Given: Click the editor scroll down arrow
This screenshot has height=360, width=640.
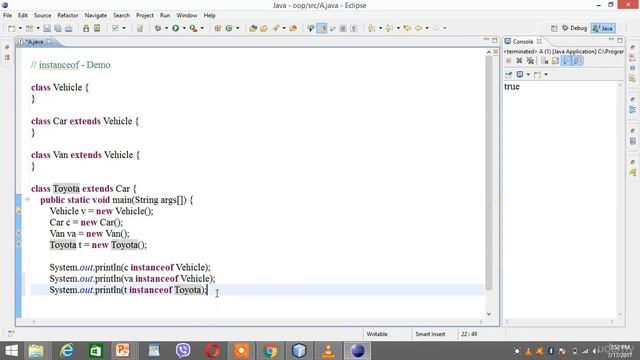Looking at the screenshot, I should click(x=489, y=314).
